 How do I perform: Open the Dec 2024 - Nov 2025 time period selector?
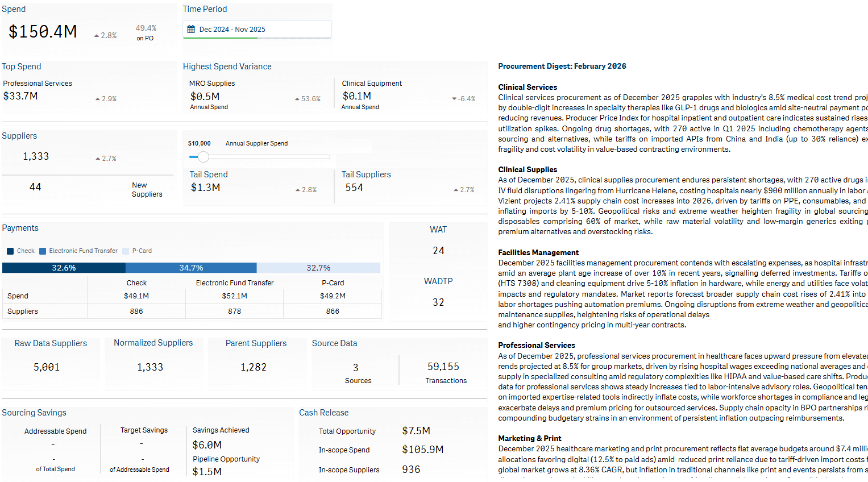pyautogui.click(x=257, y=29)
